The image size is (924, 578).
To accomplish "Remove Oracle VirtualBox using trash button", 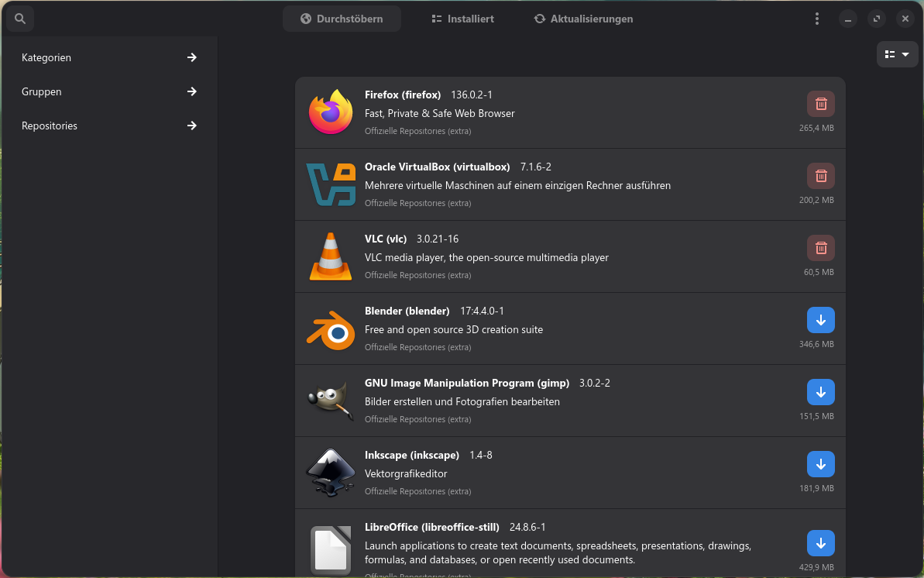I will (x=821, y=177).
